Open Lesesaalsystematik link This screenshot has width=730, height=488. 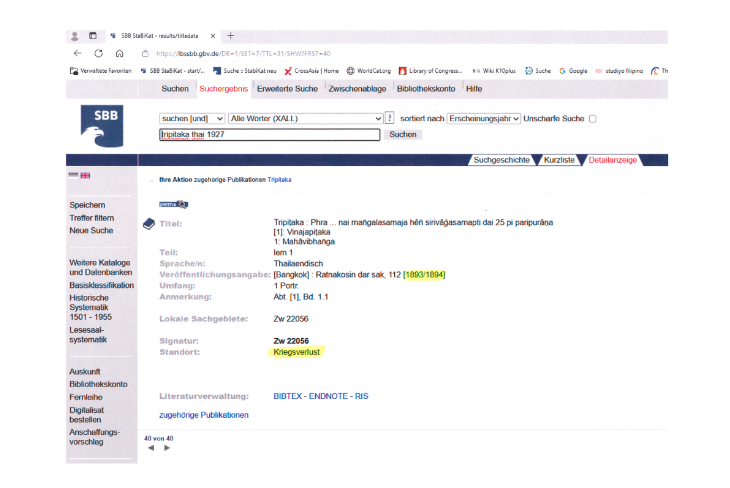88,335
